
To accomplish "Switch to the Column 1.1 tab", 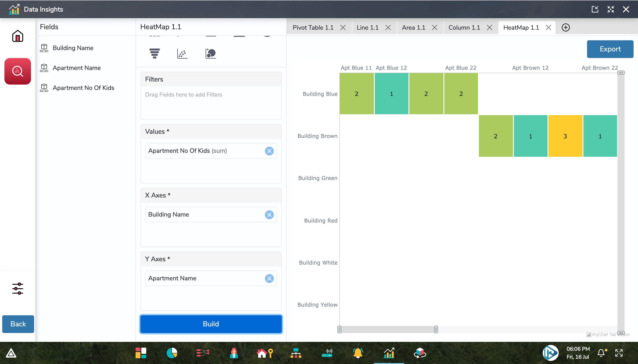I will pos(464,27).
